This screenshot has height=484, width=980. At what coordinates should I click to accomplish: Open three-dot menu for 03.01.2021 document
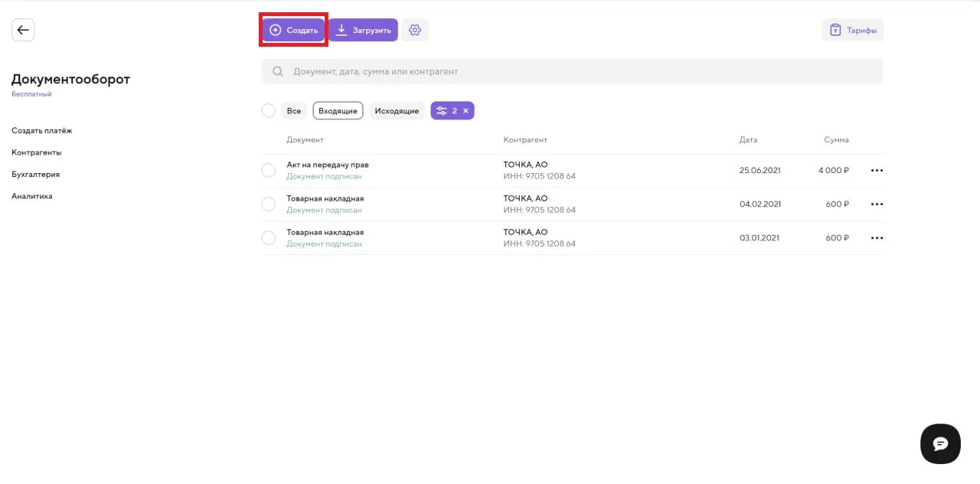[877, 238]
